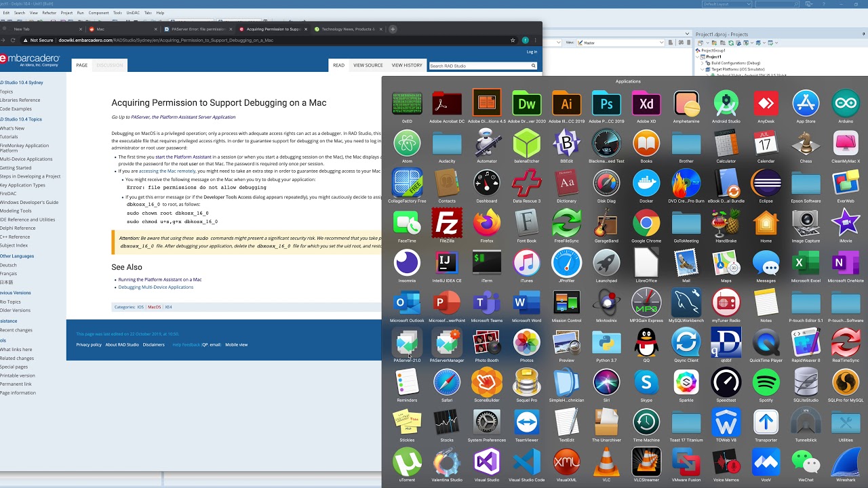Click the search magnifier on docwiki

534,66
